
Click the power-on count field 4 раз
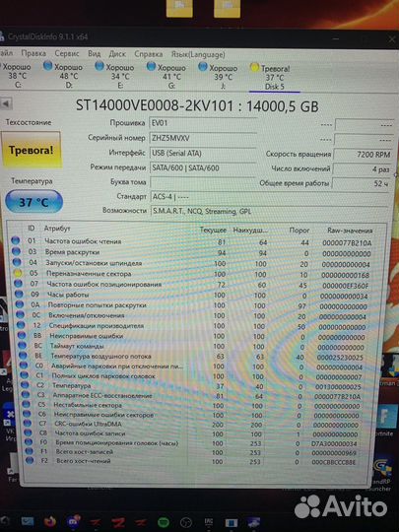pyautogui.click(x=362, y=169)
